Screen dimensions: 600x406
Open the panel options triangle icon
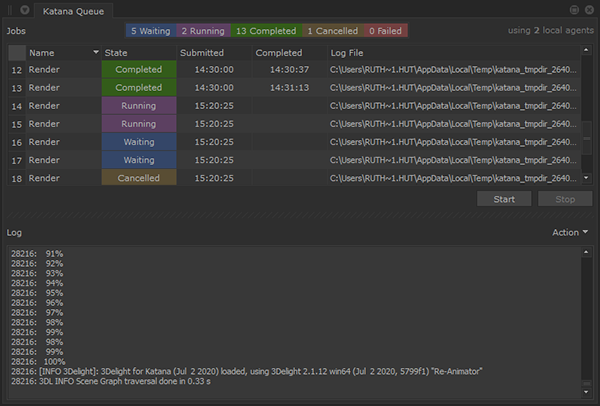pyautogui.click(x=25, y=10)
